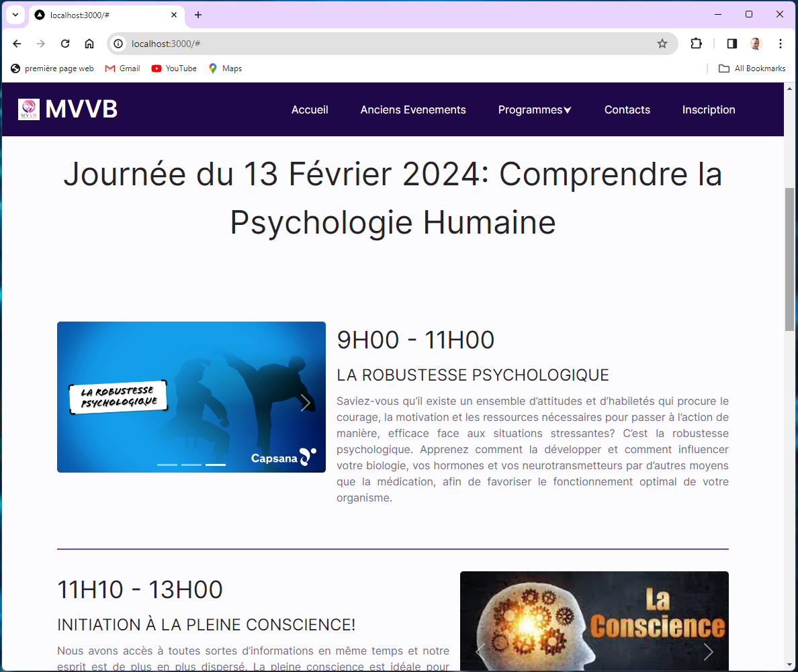Bookmark this page with the star icon
This screenshot has width=798, height=672.
pyautogui.click(x=662, y=44)
